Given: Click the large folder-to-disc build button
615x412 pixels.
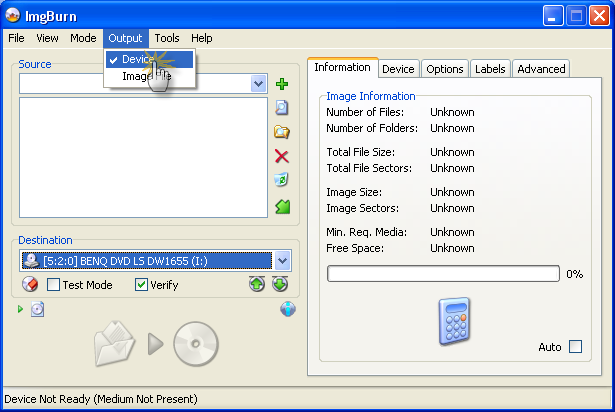Looking at the screenshot, I should point(156,344).
